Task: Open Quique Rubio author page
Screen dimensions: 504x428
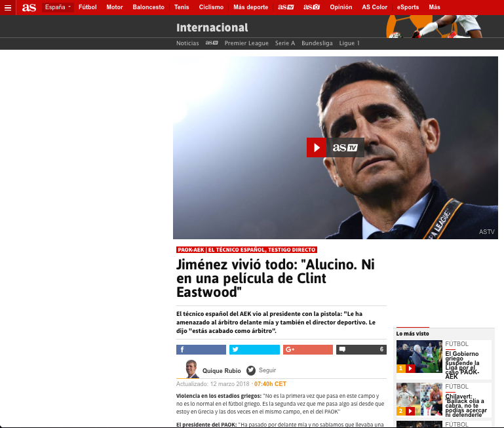Action: coord(222,371)
